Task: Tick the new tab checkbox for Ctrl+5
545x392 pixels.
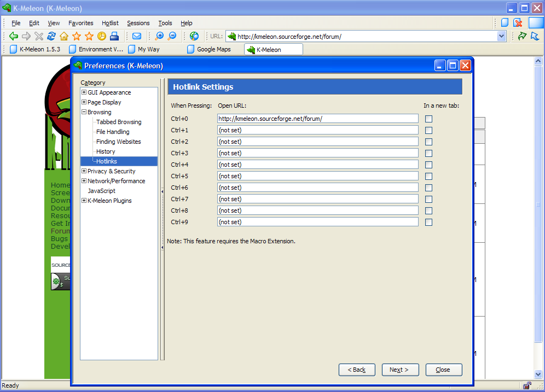Action: click(428, 176)
